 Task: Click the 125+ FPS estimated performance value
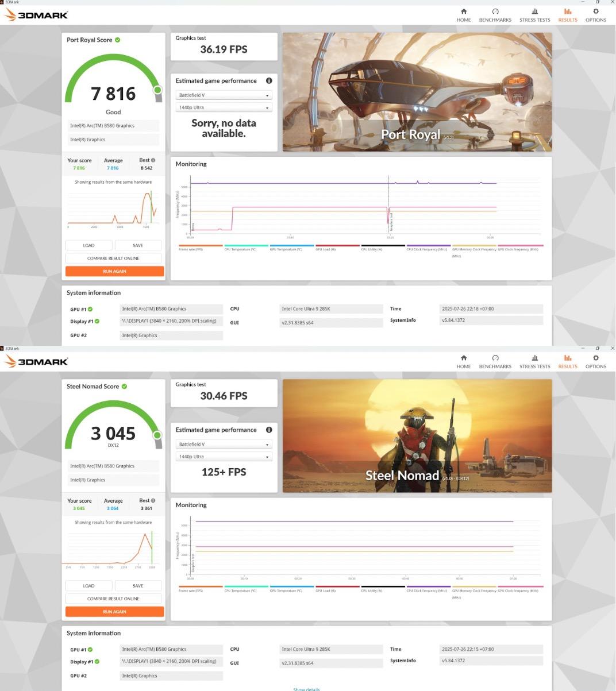[224, 472]
